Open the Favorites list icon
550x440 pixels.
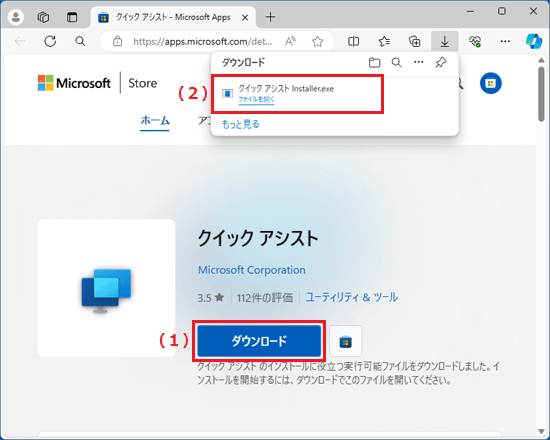tap(384, 41)
